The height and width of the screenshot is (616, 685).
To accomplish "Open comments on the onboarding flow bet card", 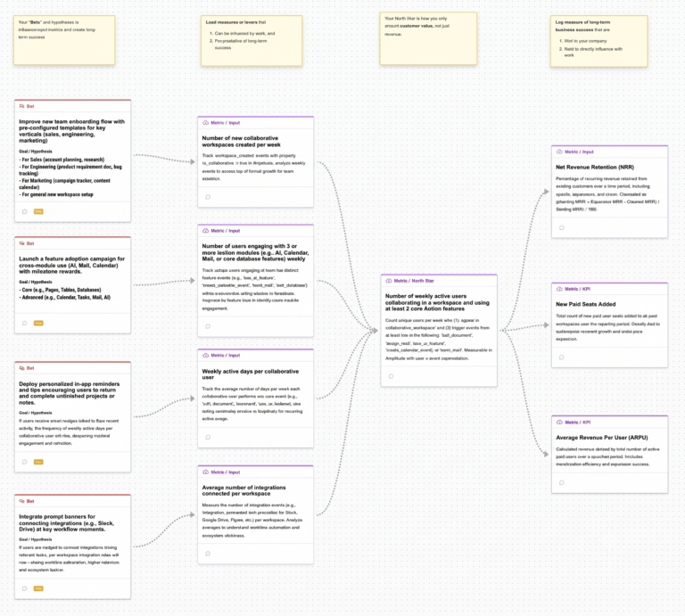I will (x=25, y=212).
